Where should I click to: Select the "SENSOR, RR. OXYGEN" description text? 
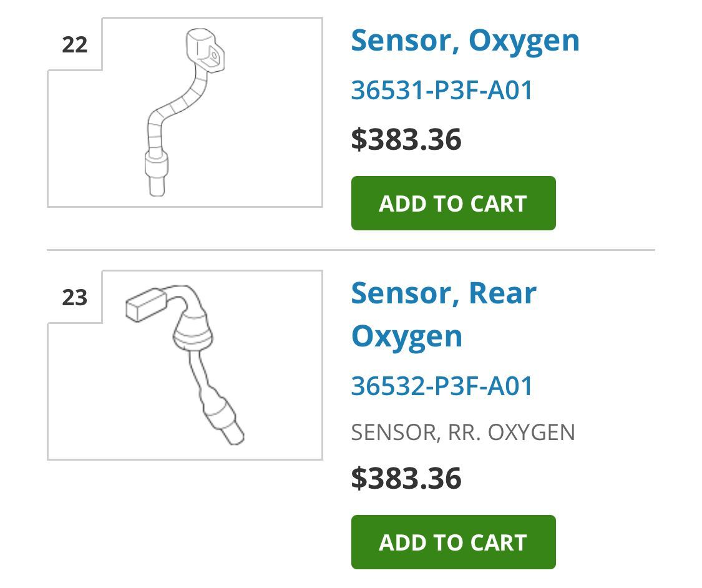pyautogui.click(x=463, y=433)
